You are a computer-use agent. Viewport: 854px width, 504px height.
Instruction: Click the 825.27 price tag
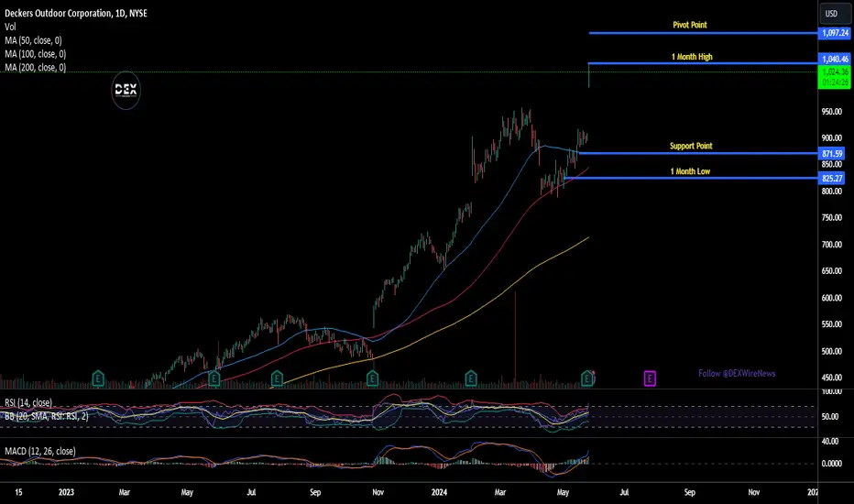point(832,178)
